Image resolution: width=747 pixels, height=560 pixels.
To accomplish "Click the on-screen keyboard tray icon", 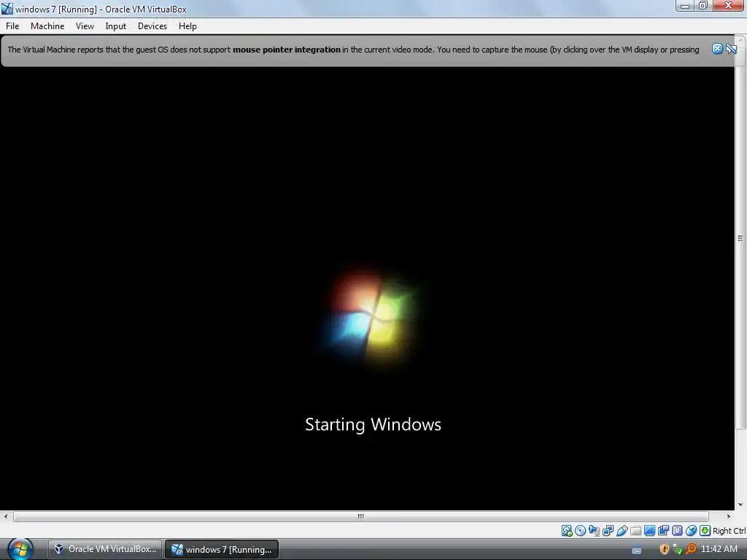I will click(x=636, y=551).
